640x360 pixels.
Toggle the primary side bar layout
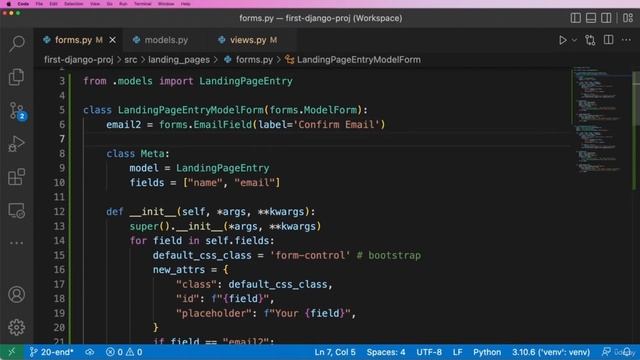coord(576,18)
